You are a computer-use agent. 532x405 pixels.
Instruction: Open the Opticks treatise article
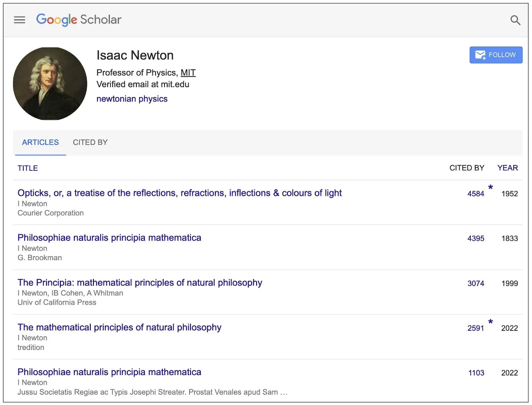click(179, 193)
